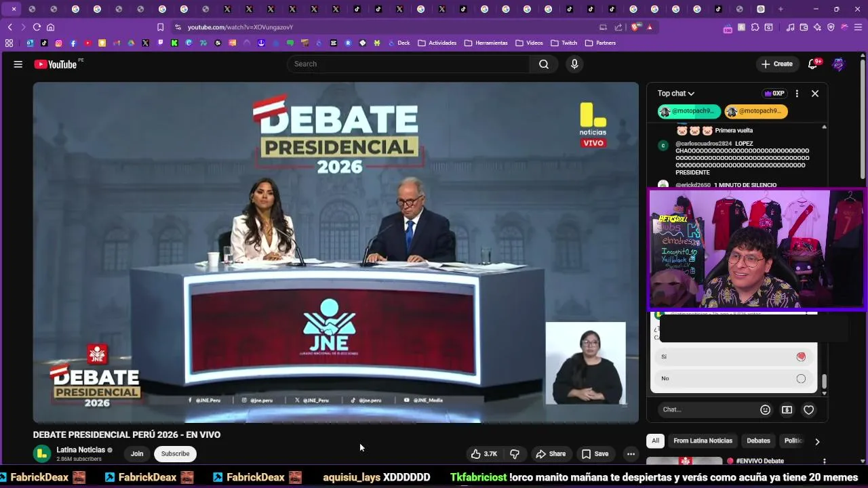Open the Google Drive bookmark

[131, 43]
